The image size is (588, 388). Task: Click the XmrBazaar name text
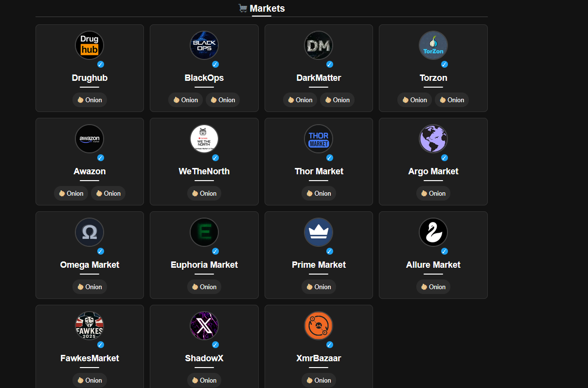(x=319, y=358)
